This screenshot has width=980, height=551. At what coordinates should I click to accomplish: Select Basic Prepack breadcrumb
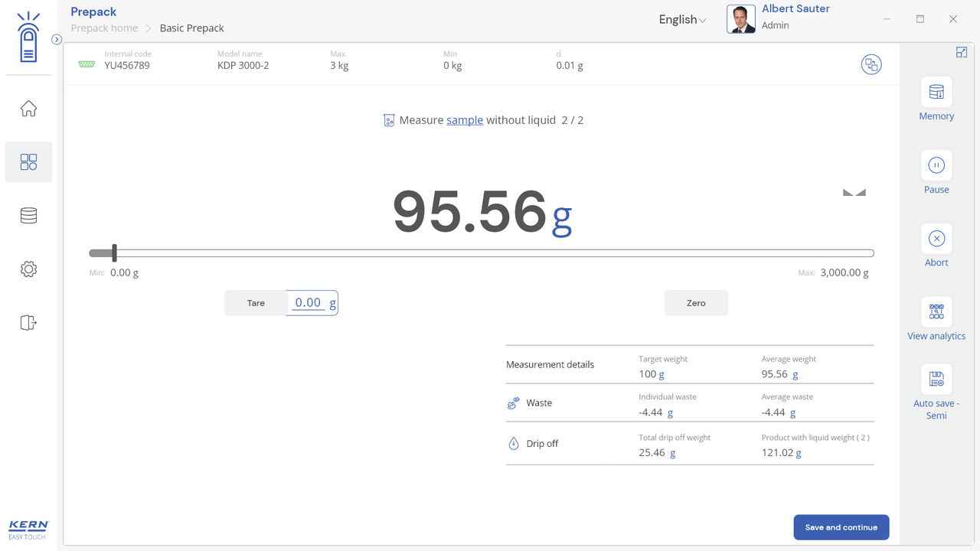pos(191,28)
